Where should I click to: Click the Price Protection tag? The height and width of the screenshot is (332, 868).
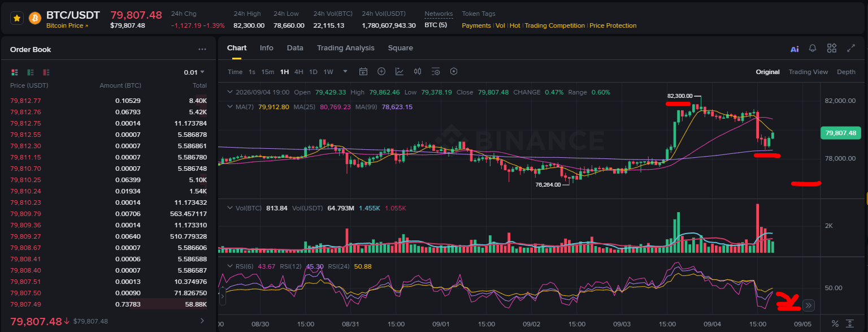[613, 25]
